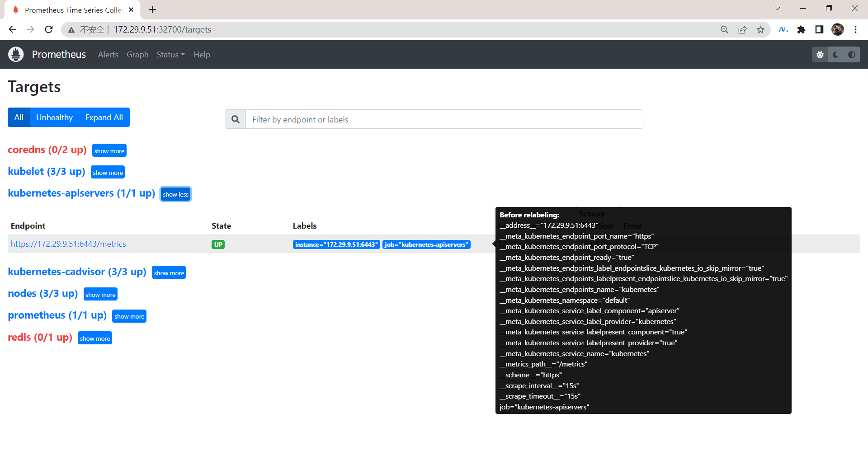The image size is (868, 465).
Task: Click Expand All targets
Action: click(104, 117)
